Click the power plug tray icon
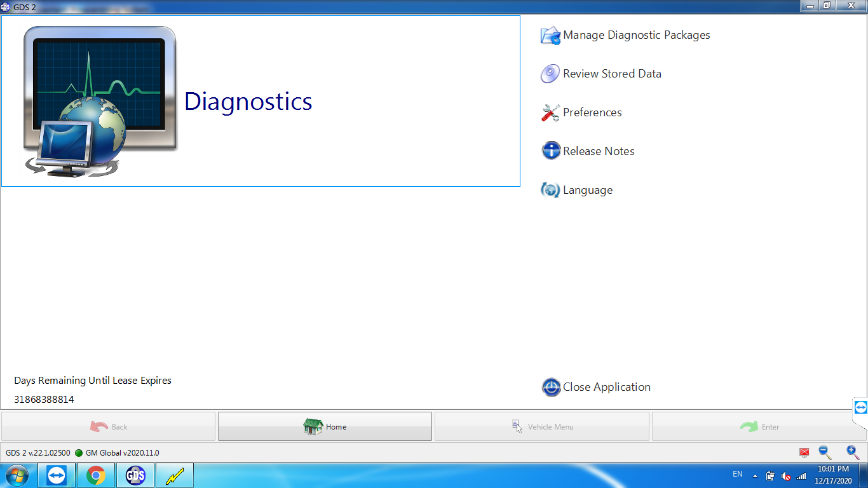This screenshot has height=488, width=868. (x=770, y=475)
